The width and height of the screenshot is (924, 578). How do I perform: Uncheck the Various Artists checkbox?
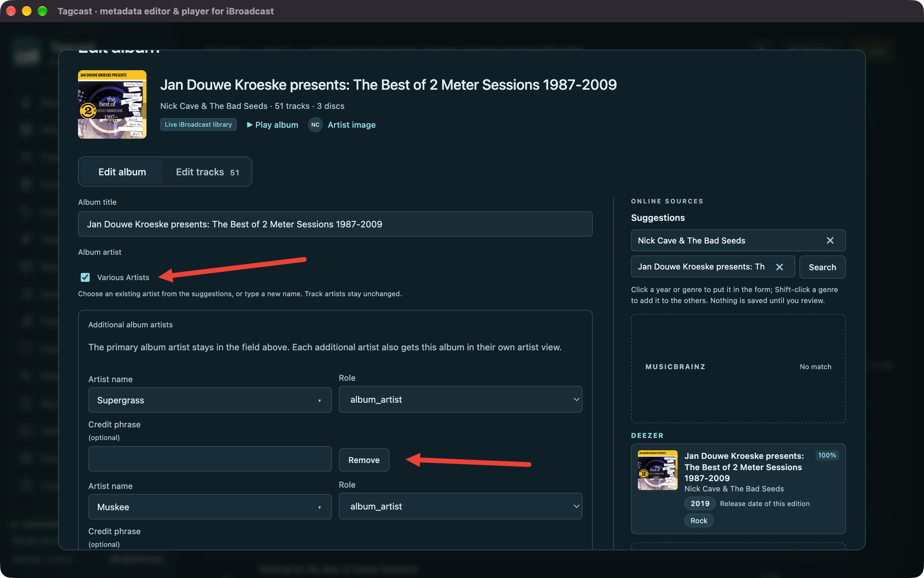click(85, 277)
